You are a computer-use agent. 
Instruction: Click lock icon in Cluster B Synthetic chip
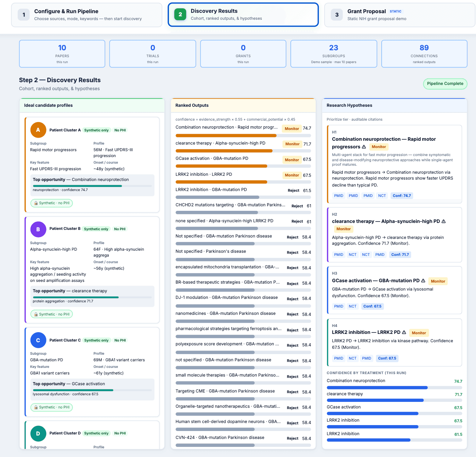36,314
